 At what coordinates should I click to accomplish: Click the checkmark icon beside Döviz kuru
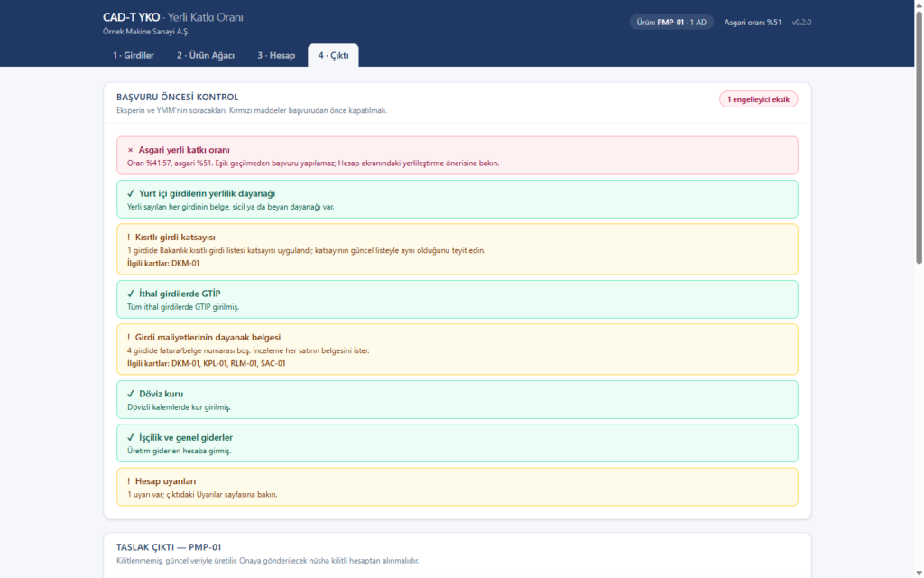pos(131,394)
